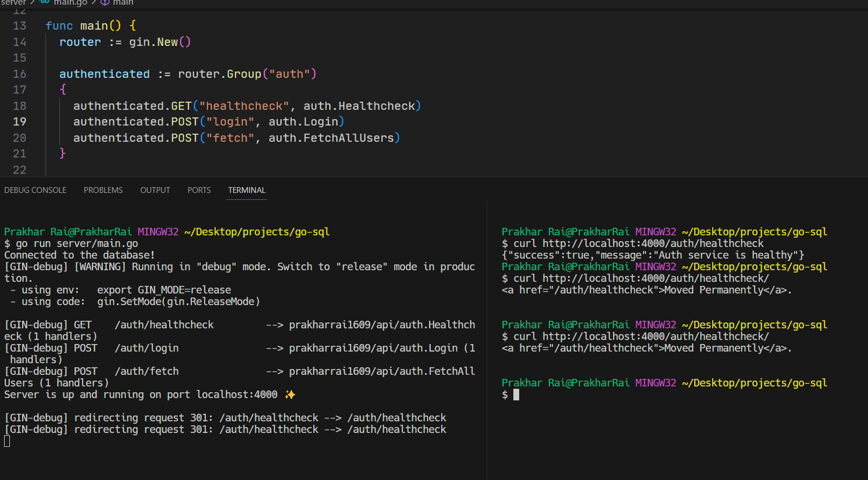
Task: Switch to the DEBUG CONSOLE tab
Action: point(35,190)
